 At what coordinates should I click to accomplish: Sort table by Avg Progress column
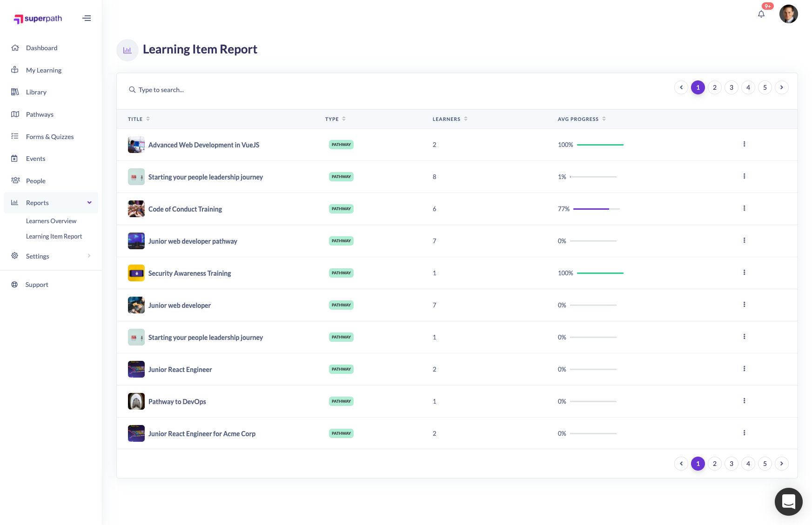[x=604, y=119]
